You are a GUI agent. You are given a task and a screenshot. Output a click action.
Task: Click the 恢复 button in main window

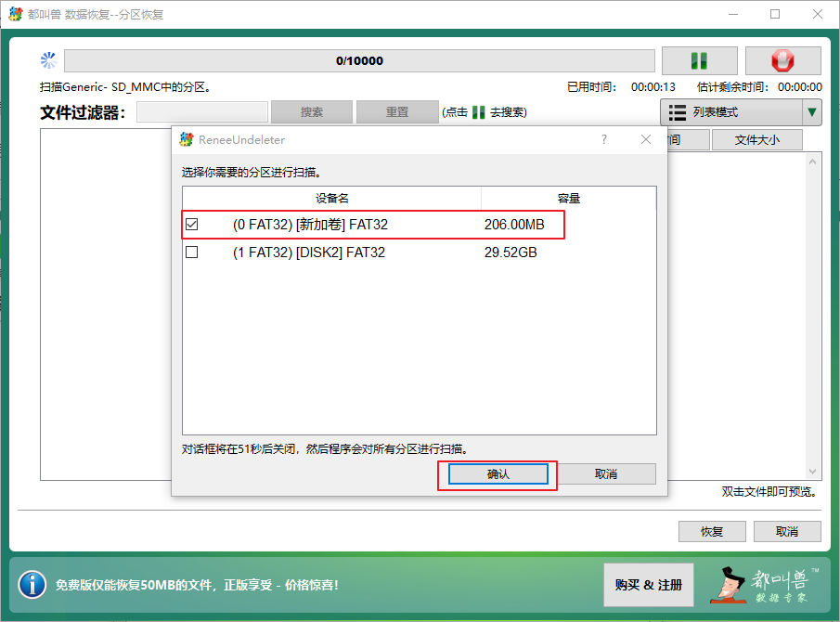point(712,531)
